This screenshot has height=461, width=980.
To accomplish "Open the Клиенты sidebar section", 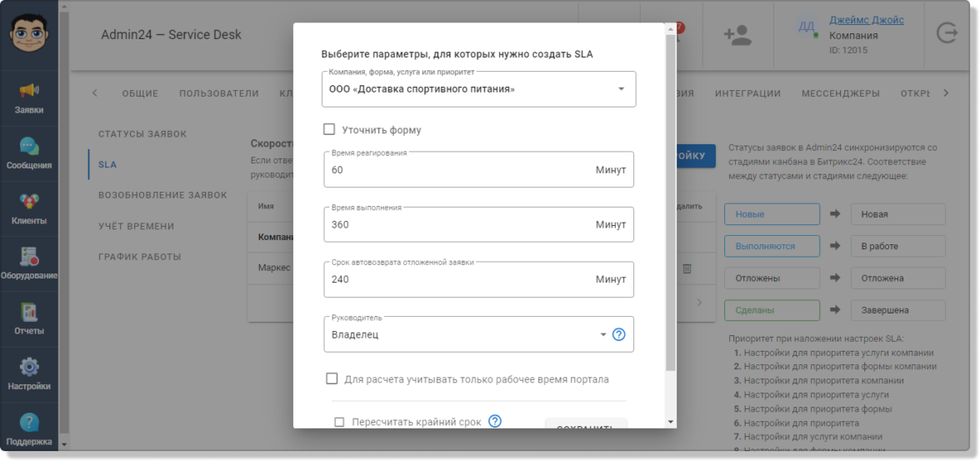I will [29, 209].
